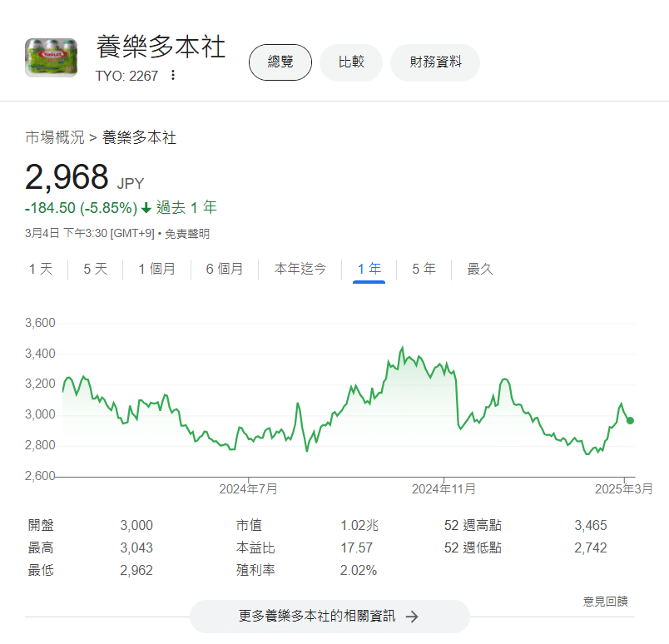Click the 52 週低點 value 2,742

591,548
